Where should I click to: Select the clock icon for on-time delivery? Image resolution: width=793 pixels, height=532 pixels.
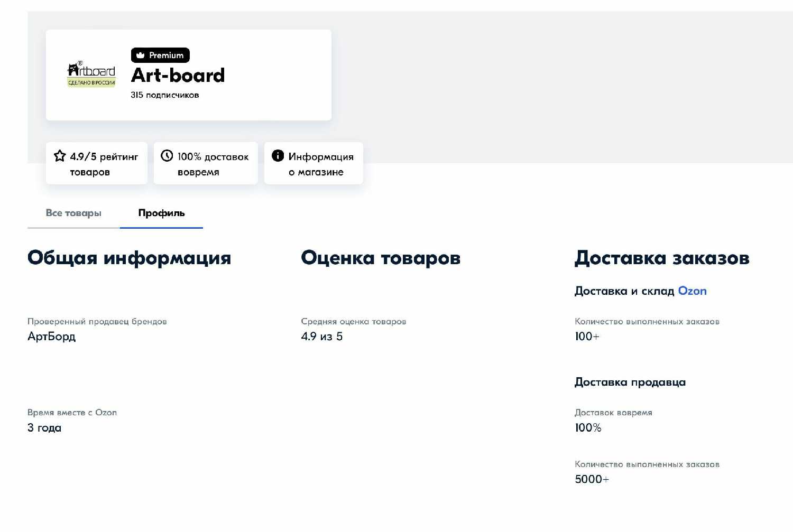click(167, 155)
